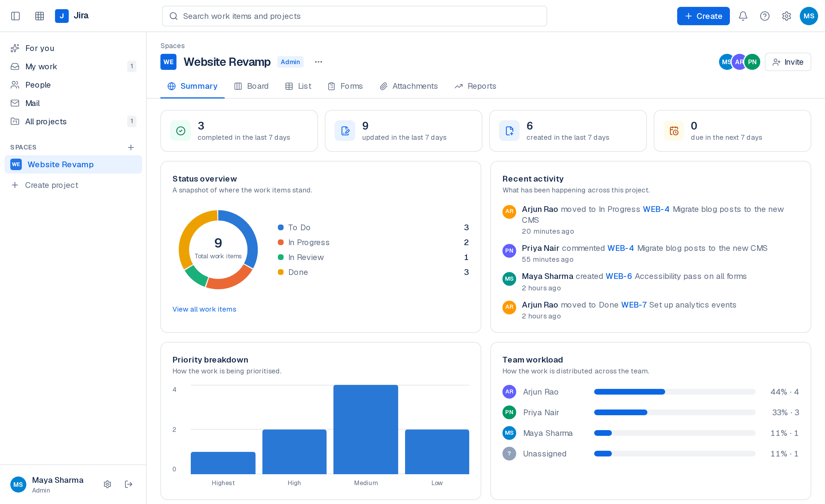The width and height of the screenshot is (825, 504).
Task: Click the sign out icon in sidebar footer
Action: [x=129, y=484]
